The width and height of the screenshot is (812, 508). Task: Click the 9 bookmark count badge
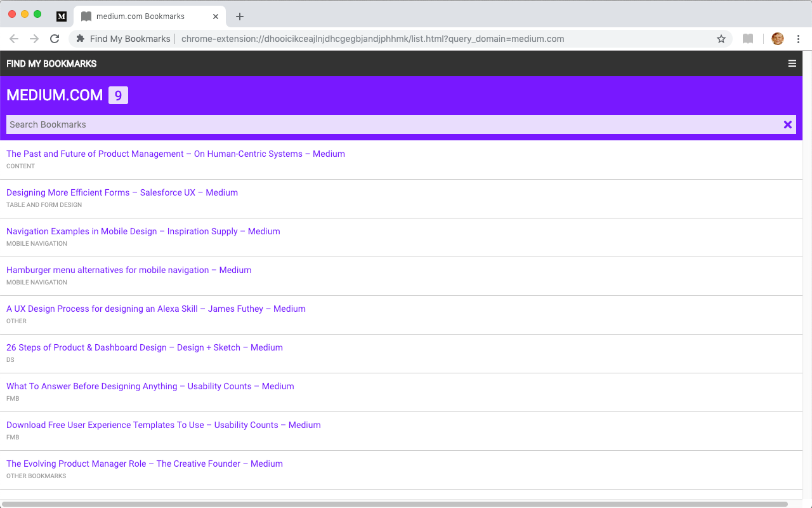coord(117,95)
